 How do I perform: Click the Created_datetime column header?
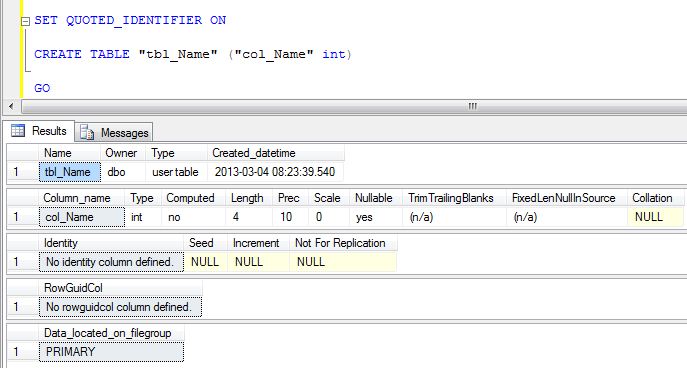pos(275,153)
